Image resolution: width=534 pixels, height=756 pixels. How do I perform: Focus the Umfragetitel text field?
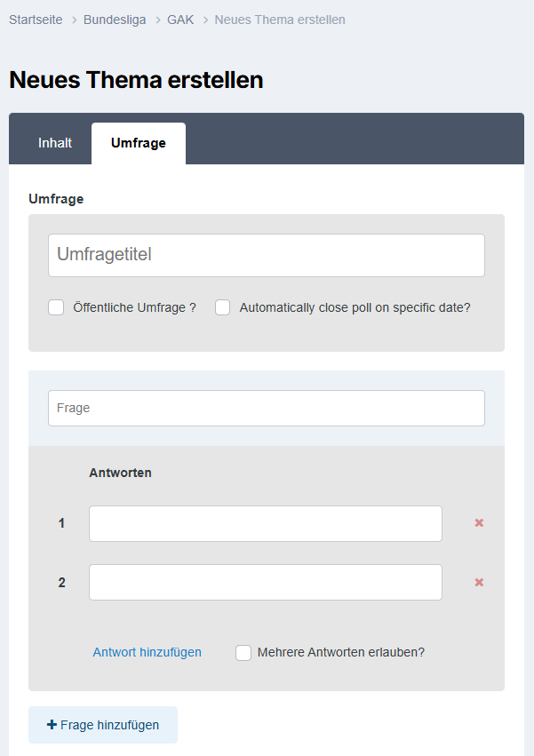pyautogui.click(x=267, y=256)
